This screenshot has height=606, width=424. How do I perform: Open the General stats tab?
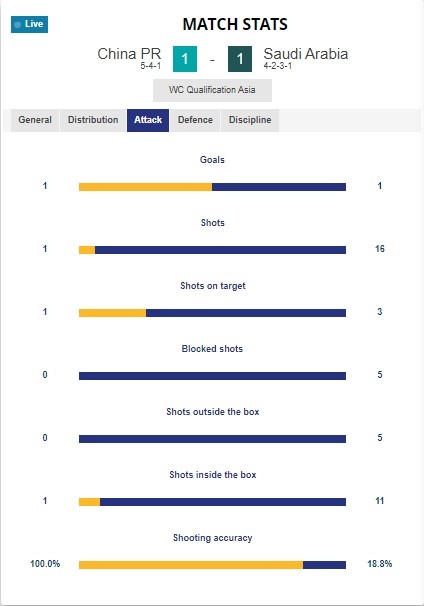(x=35, y=120)
